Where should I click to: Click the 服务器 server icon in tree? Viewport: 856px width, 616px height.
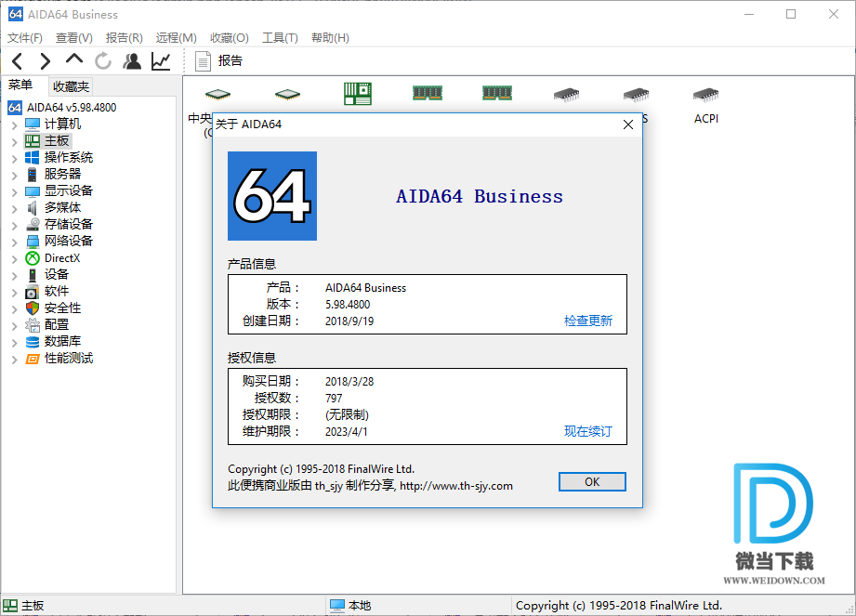(x=33, y=175)
